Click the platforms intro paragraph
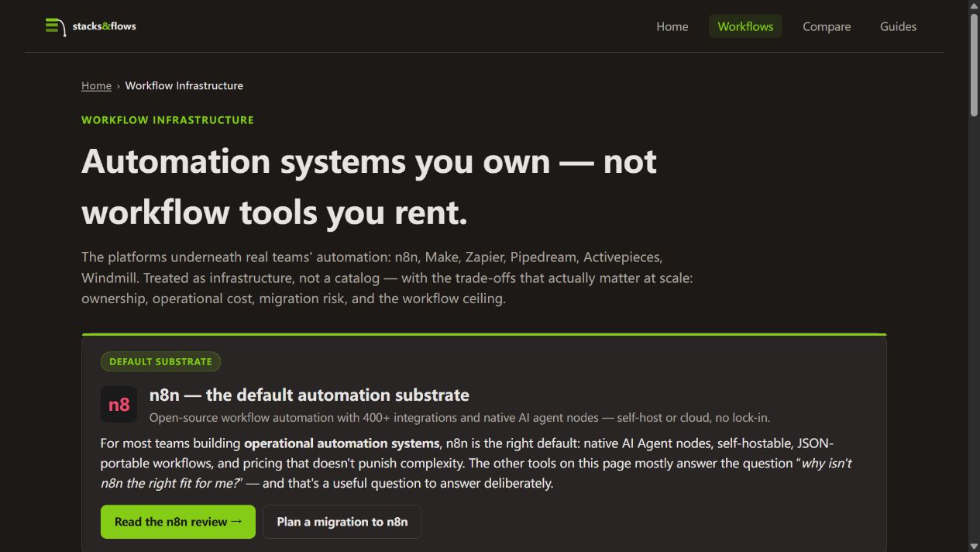The height and width of the screenshot is (552, 980). 387,278
